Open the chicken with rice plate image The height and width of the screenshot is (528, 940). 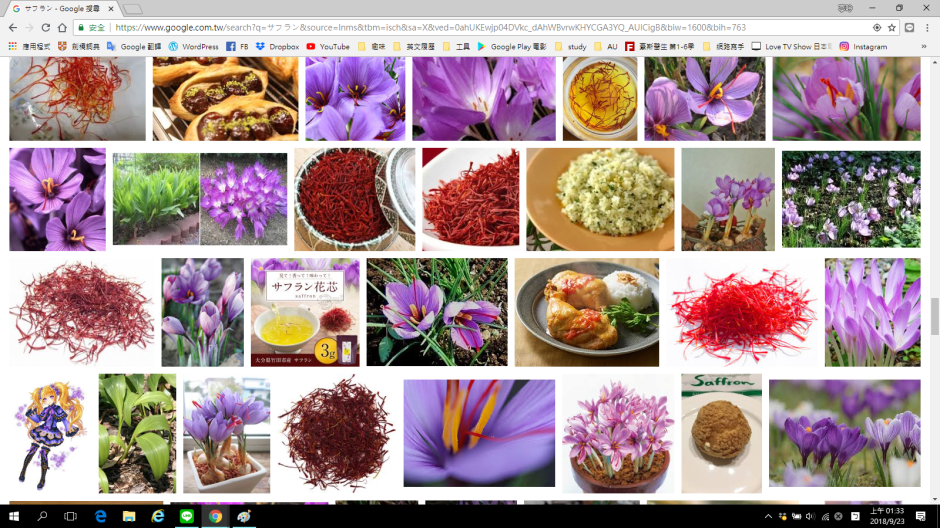[587, 312]
